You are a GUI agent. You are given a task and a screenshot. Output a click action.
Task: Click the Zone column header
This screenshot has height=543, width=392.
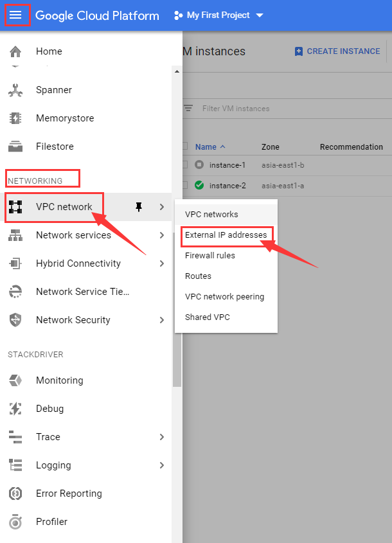(270, 147)
